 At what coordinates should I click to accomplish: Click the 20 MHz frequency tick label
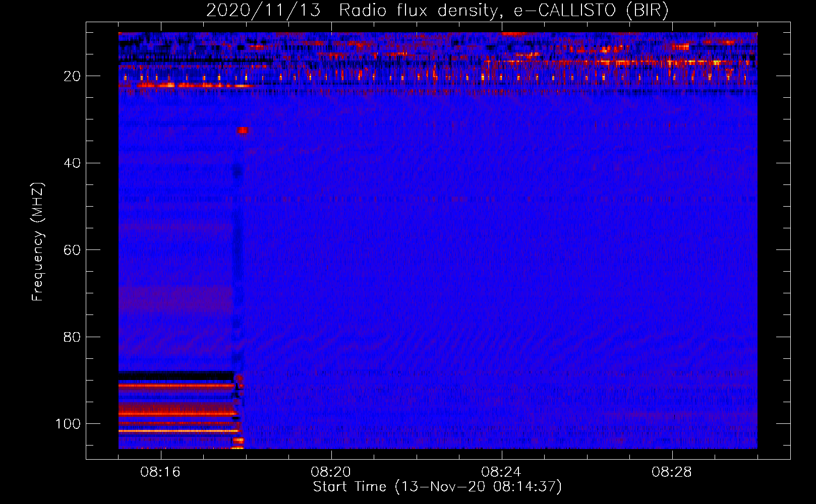[x=72, y=76]
